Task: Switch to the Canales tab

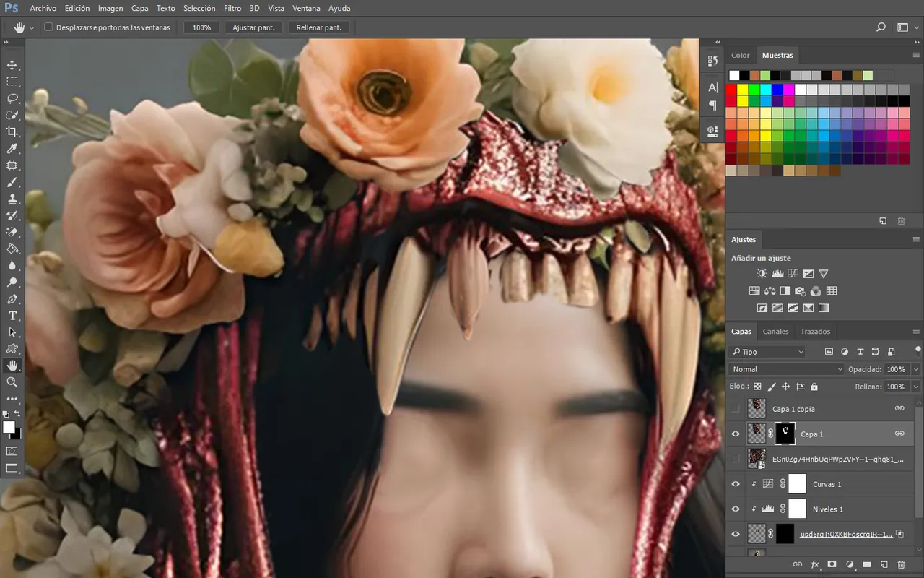Action: [x=776, y=332]
